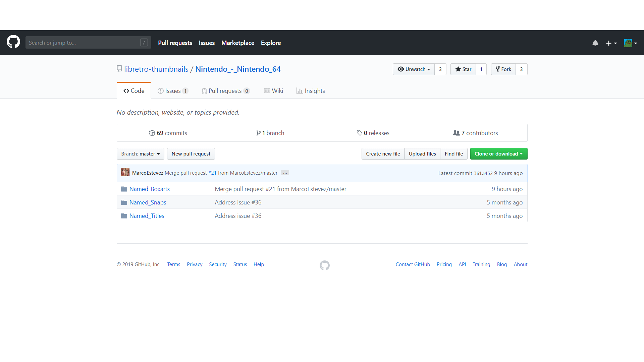Open the Unwatch dropdown
This screenshot has height=362, width=644.
pos(414,69)
